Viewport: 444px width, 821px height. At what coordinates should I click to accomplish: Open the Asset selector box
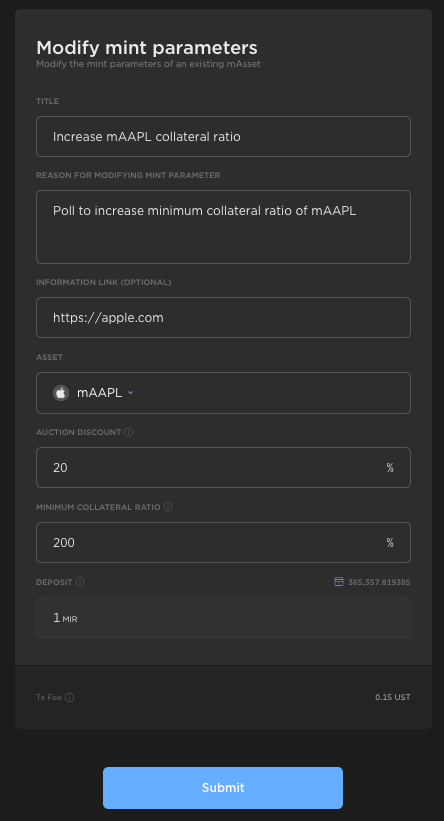tap(223, 393)
